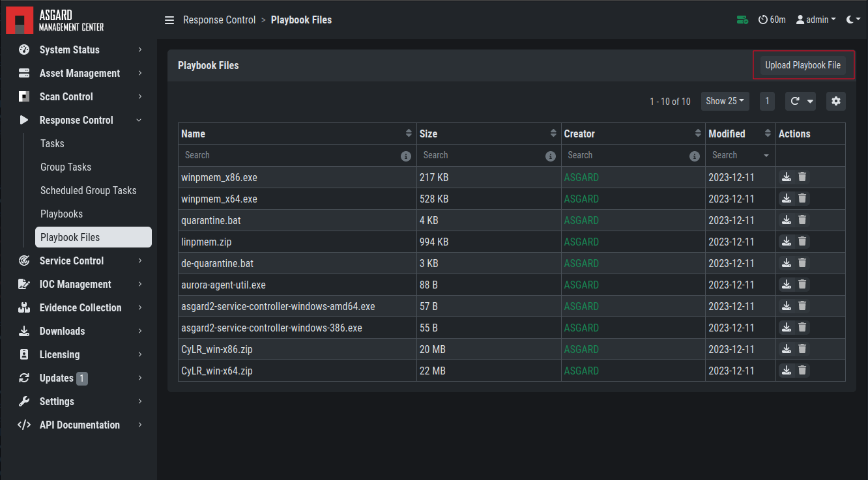Viewport: 868px width, 480px height.
Task: Sort table by Creator column
Action: point(698,134)
